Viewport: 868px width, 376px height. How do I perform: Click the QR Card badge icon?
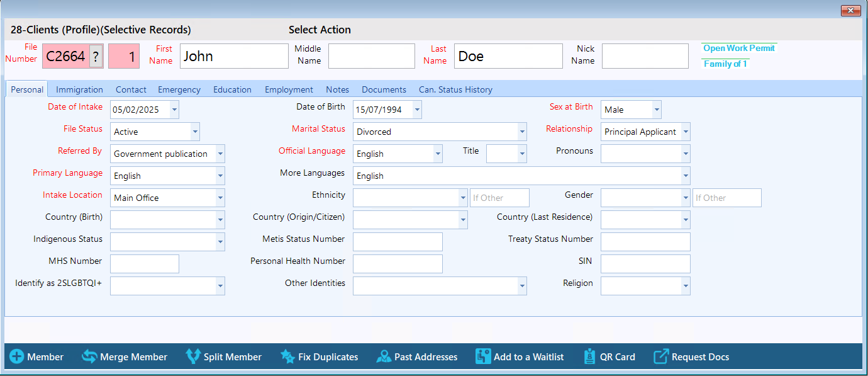[x=589, y=356]
